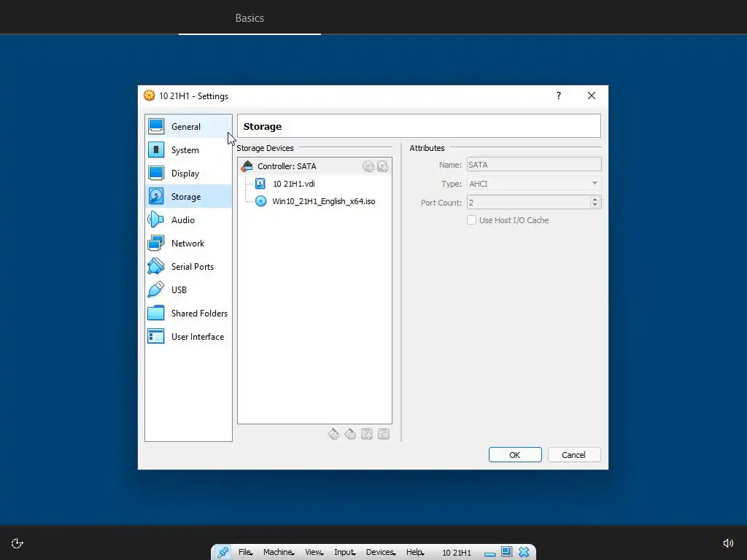Close the VM via the mini toolbar X icon

click(524, 552)
